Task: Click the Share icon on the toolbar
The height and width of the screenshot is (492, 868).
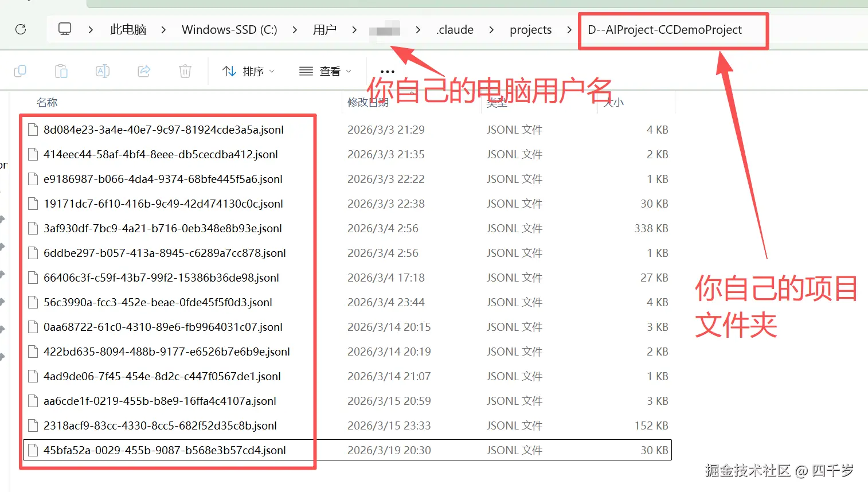Action: 143,70
